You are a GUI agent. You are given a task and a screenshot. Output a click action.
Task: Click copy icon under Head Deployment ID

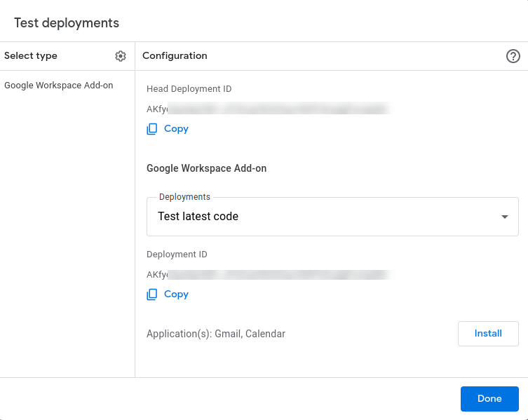[152, 129]
